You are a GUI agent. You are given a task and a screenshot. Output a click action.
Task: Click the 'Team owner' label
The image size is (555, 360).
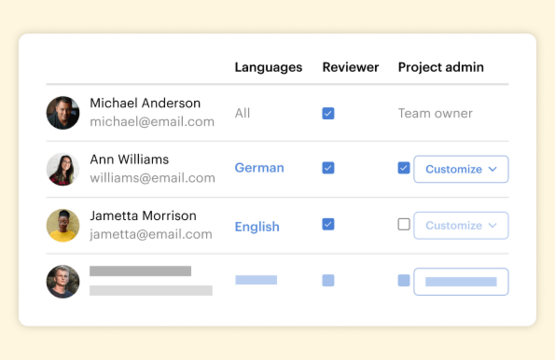(435, 113)
